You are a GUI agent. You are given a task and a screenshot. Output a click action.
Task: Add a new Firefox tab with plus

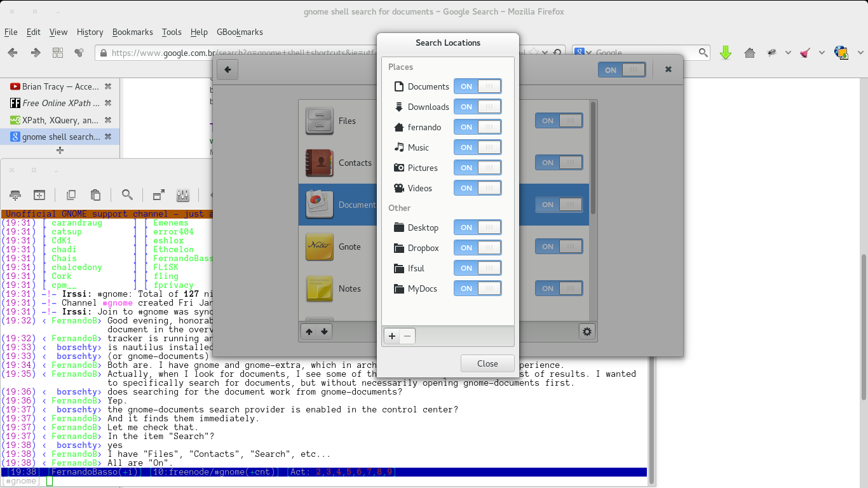point(60,150)
